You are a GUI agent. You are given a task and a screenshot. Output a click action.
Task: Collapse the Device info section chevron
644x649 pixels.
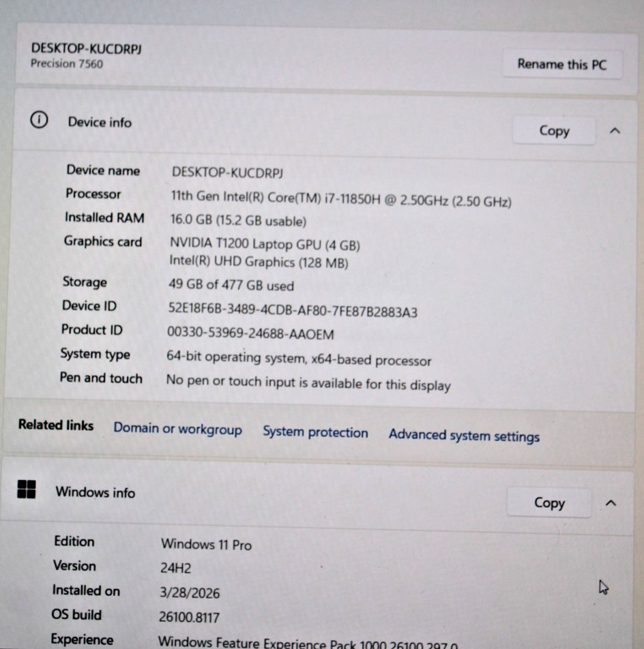coord(615,131)
